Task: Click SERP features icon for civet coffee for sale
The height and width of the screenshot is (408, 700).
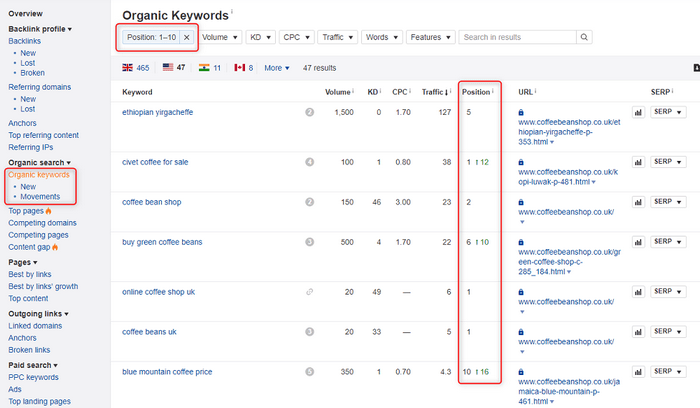Action: click(x=309, y=162)
